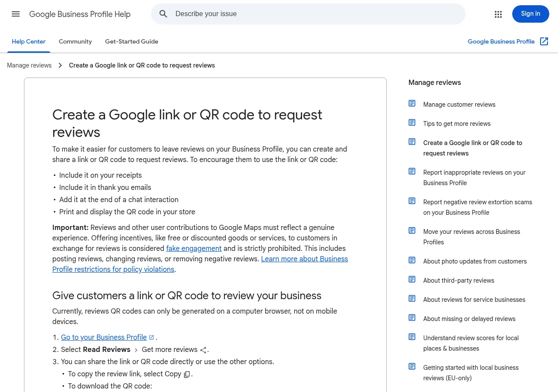Viewport: 558px width, 392px height.
Task: Open Getting started with local business reviews (EU-only)
Action: click(x=471, y=373)
